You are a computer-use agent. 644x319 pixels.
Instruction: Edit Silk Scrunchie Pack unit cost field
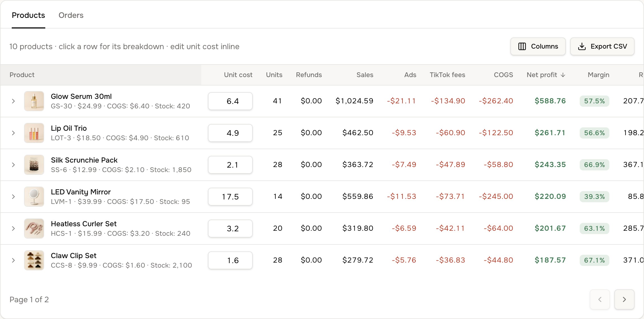tap(230, 165)
